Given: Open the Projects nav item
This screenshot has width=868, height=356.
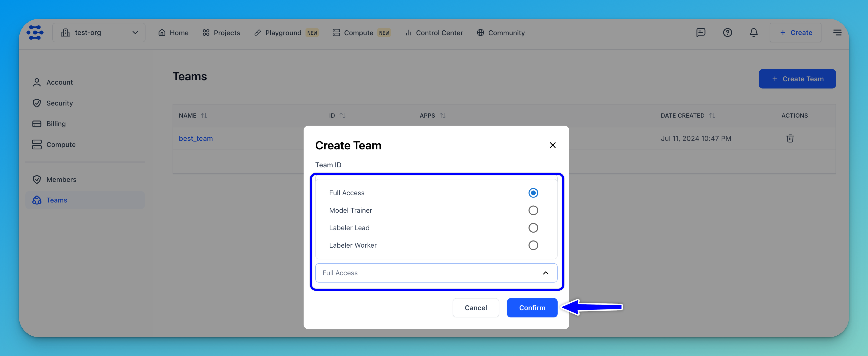Looking at the screenshot, I should point(221,33).
